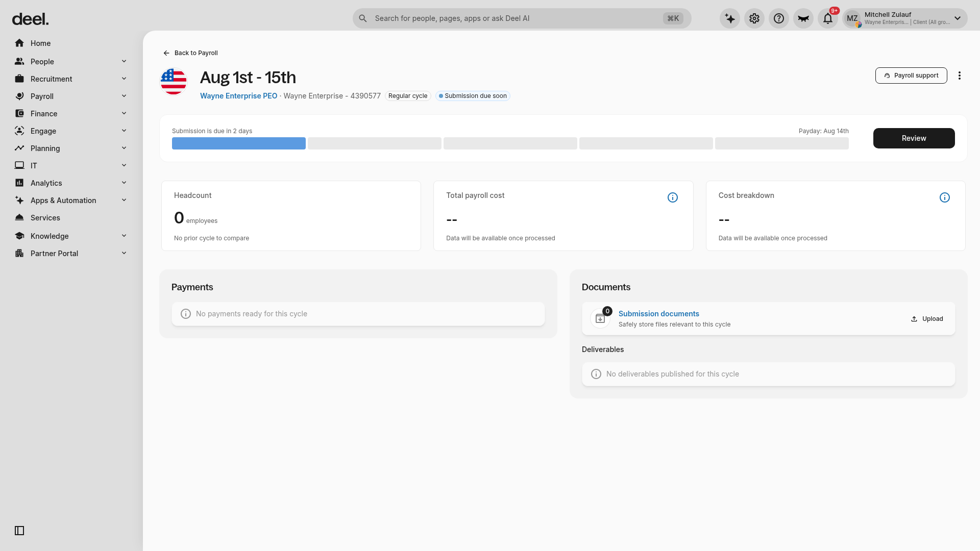Click the Finance wallet icon
980x551 pixels.
pyautogui.click(x=19, y=113)
